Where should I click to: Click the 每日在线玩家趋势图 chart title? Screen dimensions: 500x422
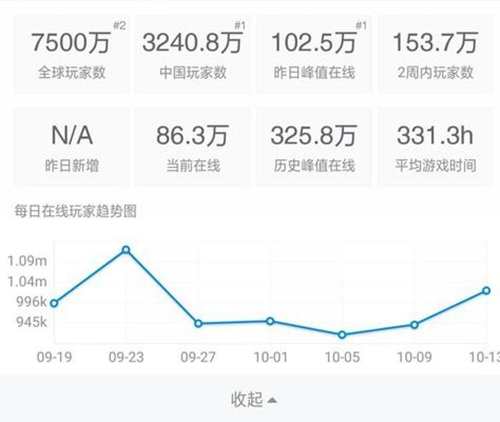pos(75,211)
